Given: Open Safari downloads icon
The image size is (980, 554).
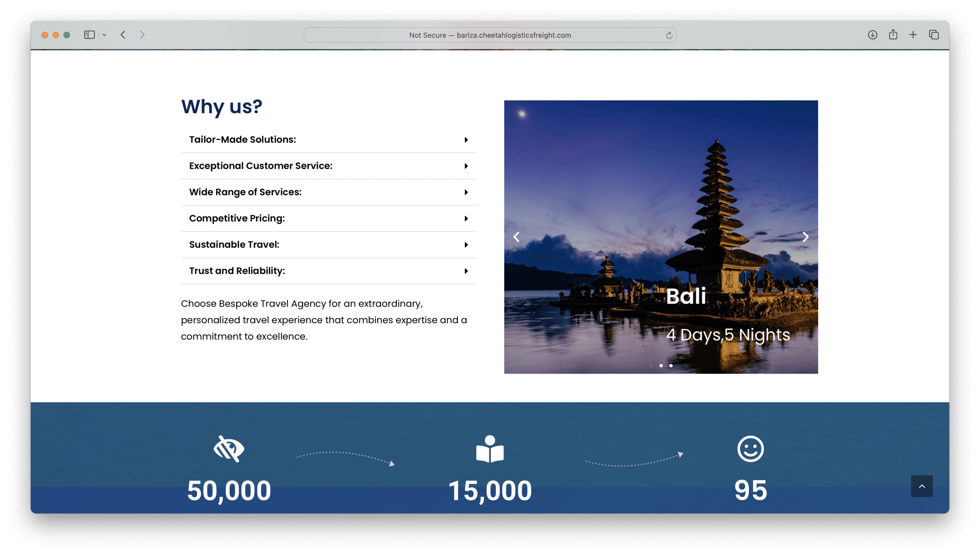Looking at the screenshot, I should tap(872, 35).
